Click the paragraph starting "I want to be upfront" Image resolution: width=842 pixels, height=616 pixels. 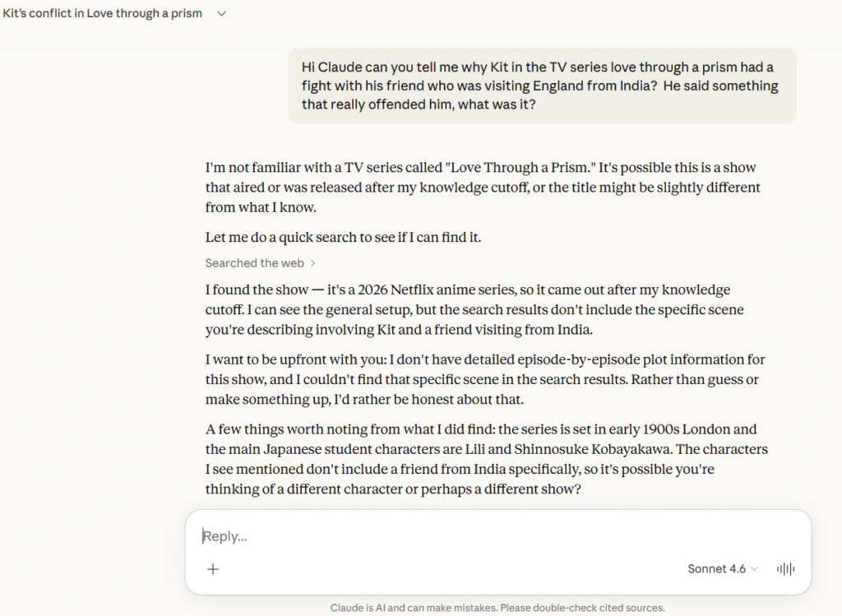(x=484, y=379)
